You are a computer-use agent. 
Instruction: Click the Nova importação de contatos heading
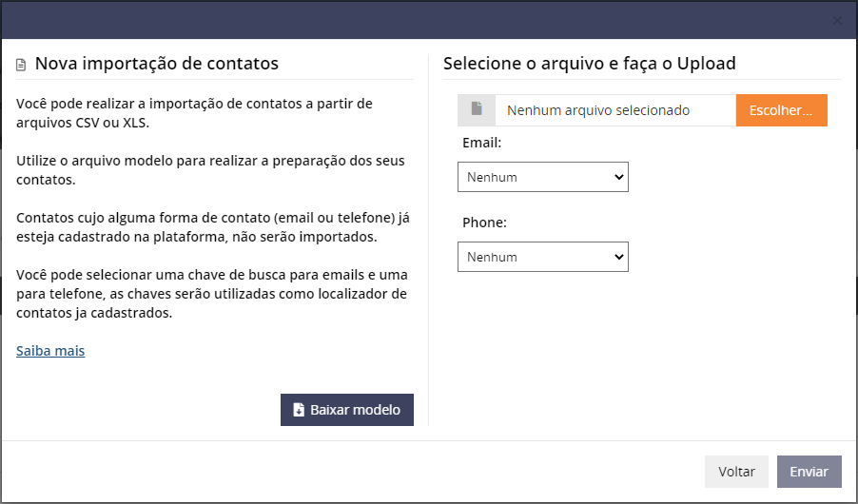click(157, 64)
